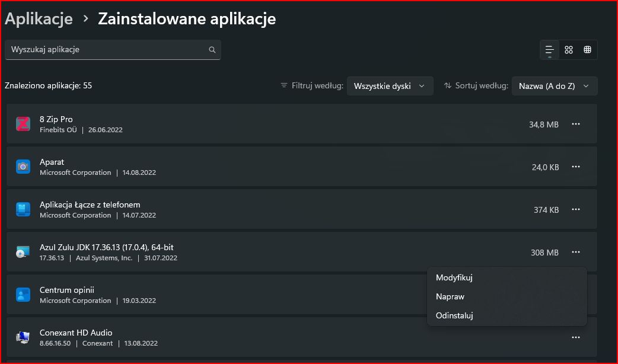Click the 24,0 KB size value
The height and width of the screenshot is (364, 618).
tap(545, 167)
